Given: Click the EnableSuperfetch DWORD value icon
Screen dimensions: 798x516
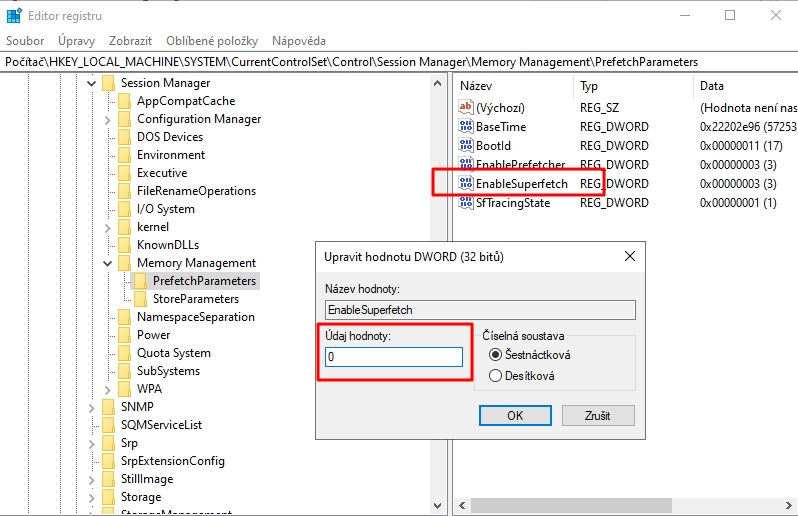Looking at the screenshot, I should point(466,183).
